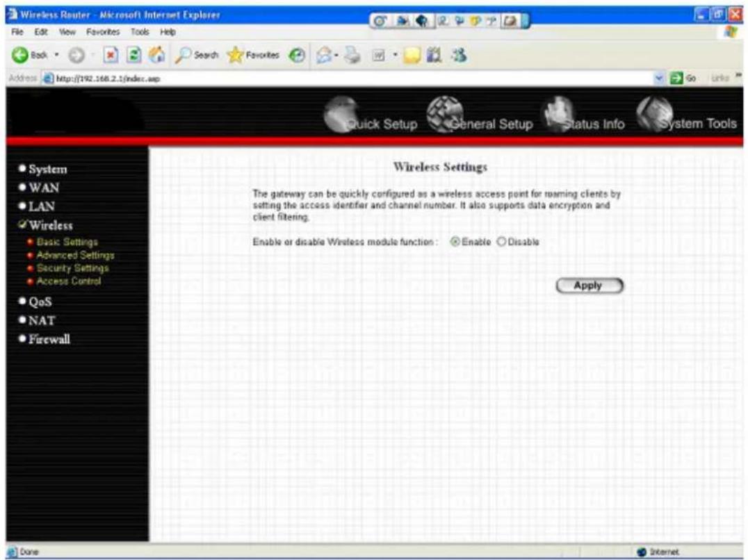The height and width of the screenshot is (560, 748).
Task: Print the page with printer icon
Action: coord(353,56)
